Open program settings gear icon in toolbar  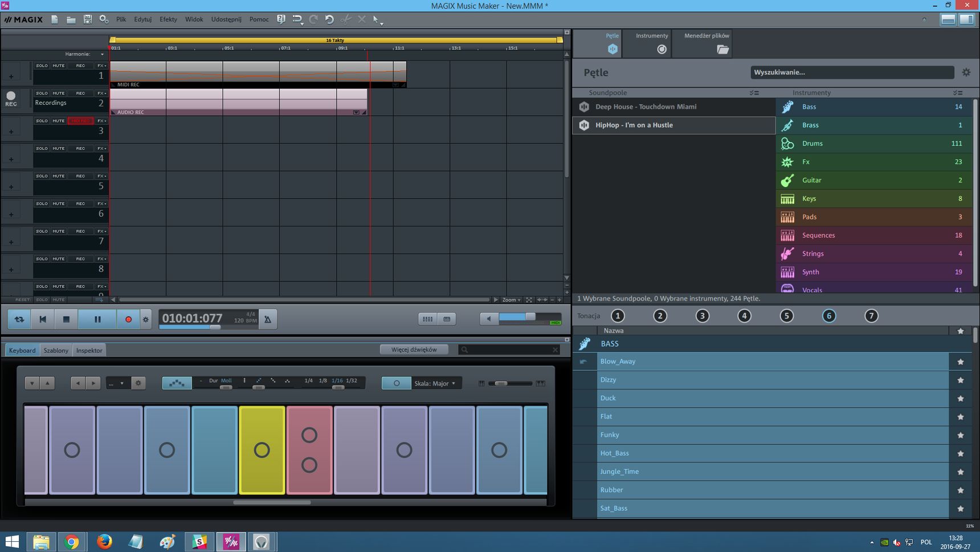click(x=104, y=19)
